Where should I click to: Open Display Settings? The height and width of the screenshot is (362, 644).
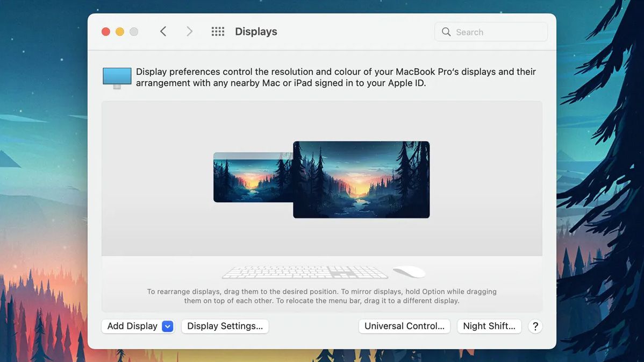[x=225, y=326]
